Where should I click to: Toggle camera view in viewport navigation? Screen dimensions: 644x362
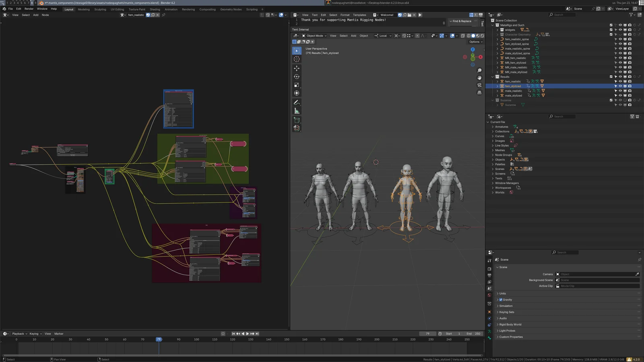(x=479, y=85)
